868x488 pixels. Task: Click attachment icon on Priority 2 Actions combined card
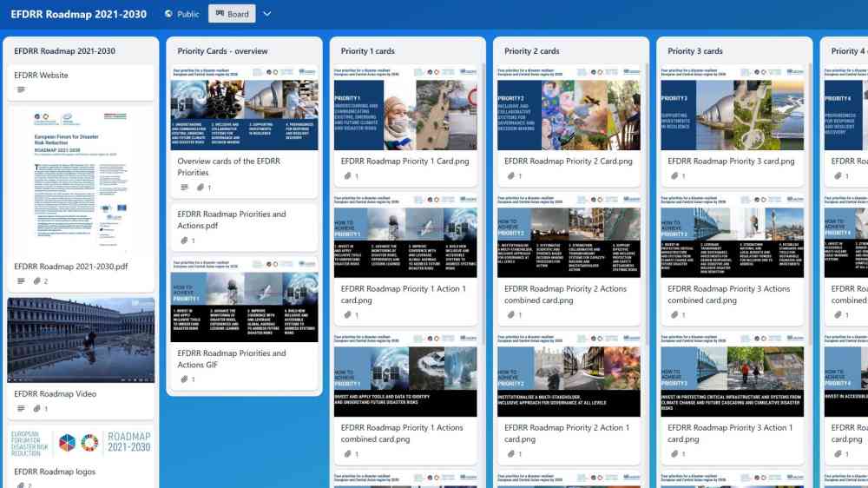(x=511, y=315)
